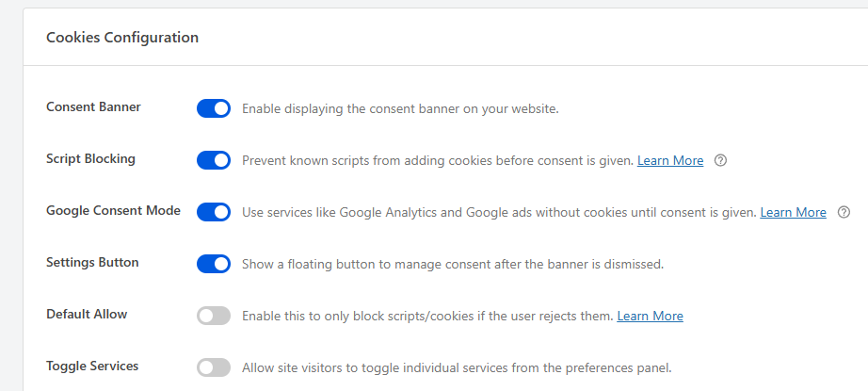Open Learn More link for Default Allow
The width and height of the screenshot is (868, 391).
tap(650, 316)
